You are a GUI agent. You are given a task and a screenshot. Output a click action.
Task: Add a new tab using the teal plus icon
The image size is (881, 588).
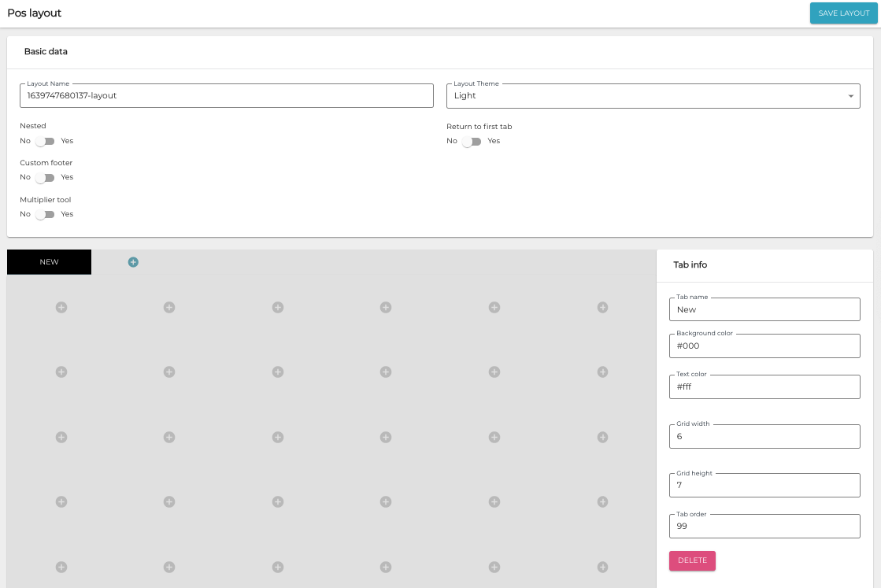pyautogui.click(x=132, y=261)
